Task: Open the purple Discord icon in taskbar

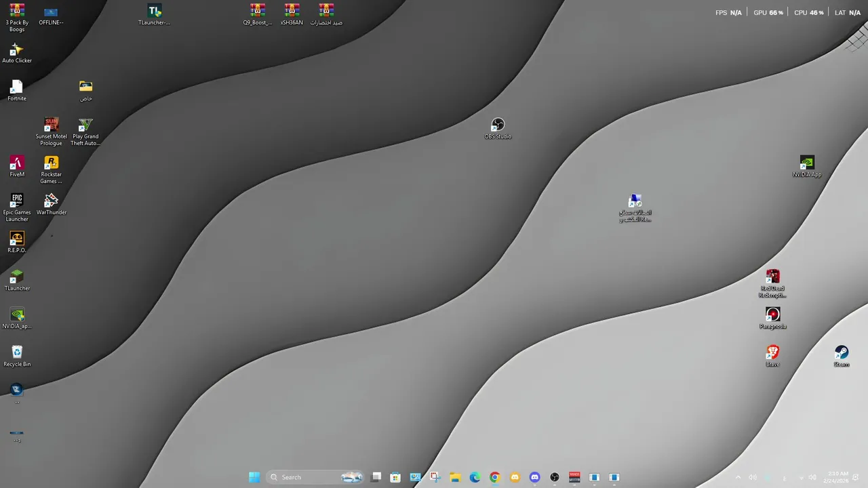Action: 534,477
